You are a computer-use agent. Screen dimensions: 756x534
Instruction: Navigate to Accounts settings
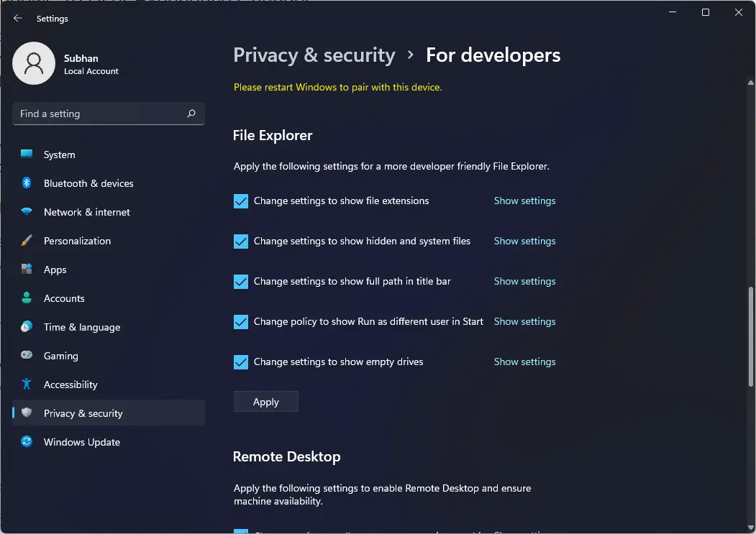pos(109,298)
